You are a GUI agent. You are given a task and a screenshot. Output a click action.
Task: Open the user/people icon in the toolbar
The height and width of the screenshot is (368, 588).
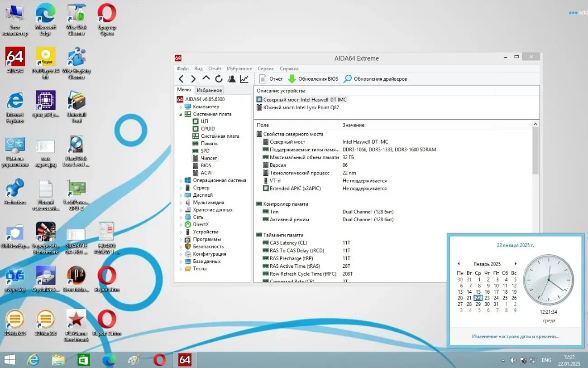[x=231, y=78]
